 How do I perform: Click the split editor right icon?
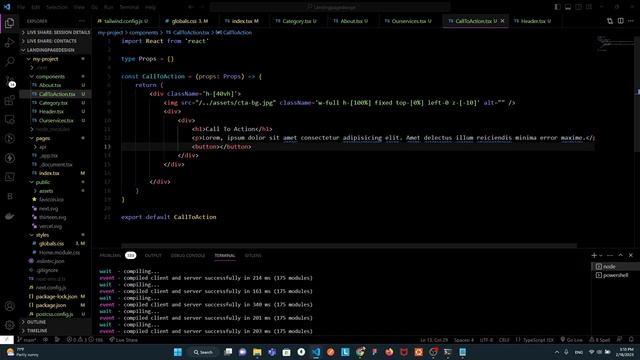coord(620,21)
